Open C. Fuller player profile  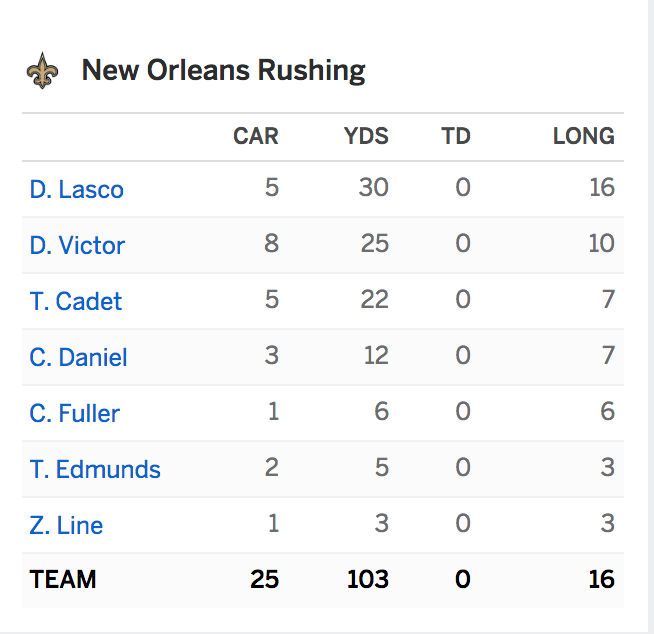(x=75, y=413)
